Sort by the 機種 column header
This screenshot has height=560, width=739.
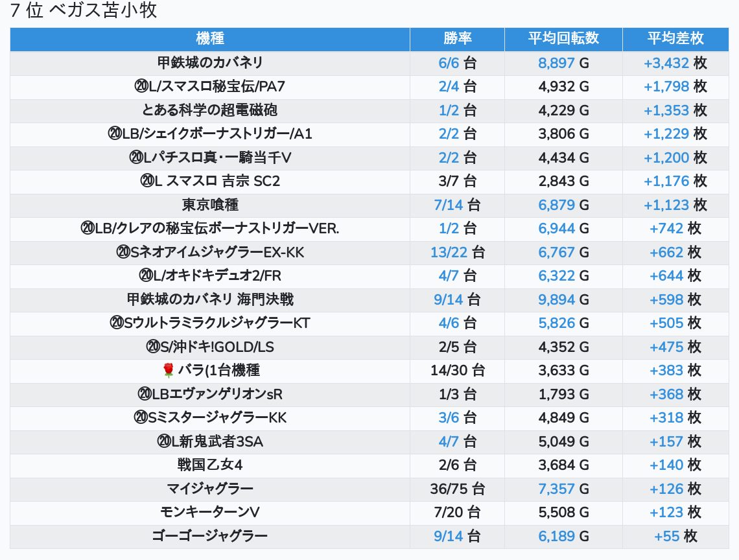[x=210, y=38]
